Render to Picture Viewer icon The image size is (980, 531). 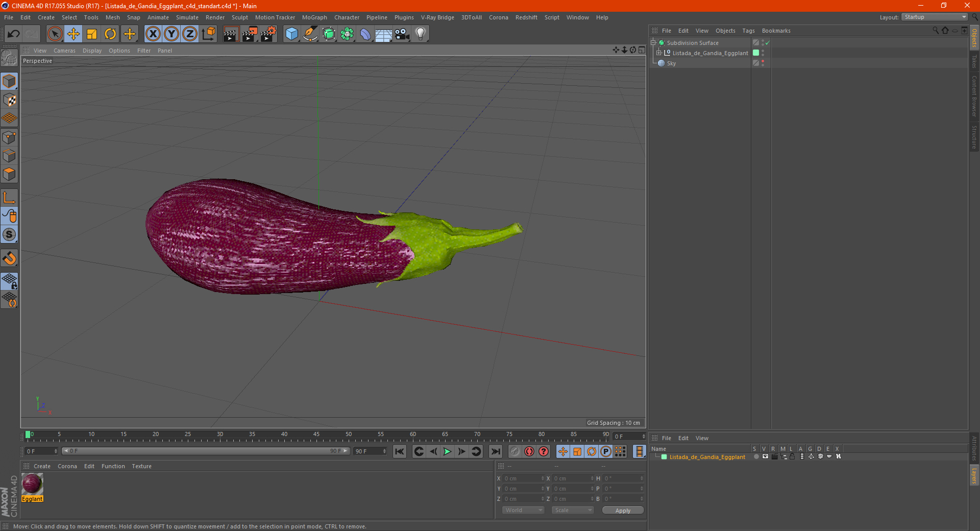250,34
